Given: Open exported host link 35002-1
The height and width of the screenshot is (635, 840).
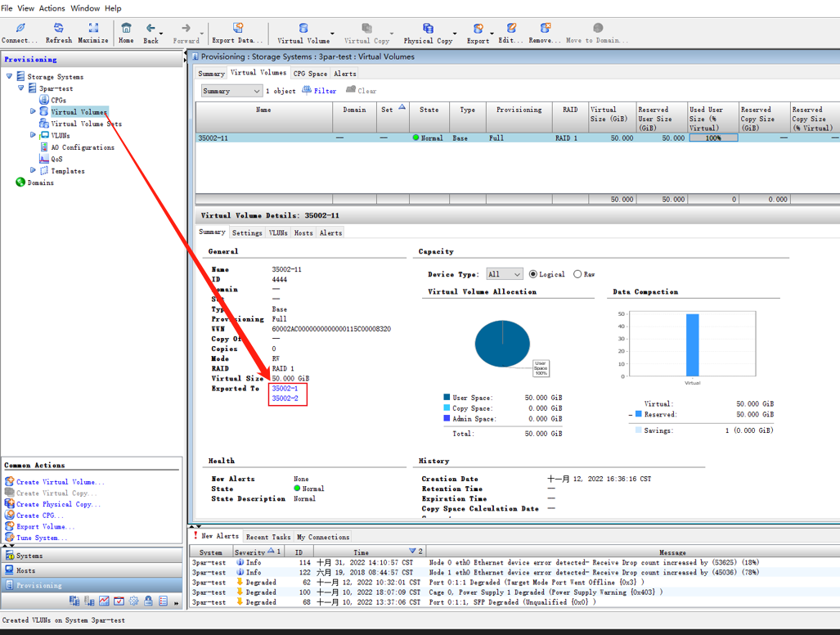Looking at the screenshot, I should [x=285, y=388].
